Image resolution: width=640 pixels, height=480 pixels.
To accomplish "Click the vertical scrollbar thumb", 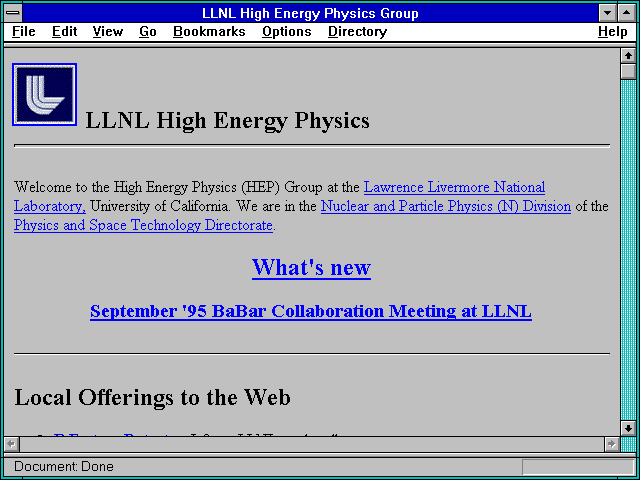I will (628, 71).
